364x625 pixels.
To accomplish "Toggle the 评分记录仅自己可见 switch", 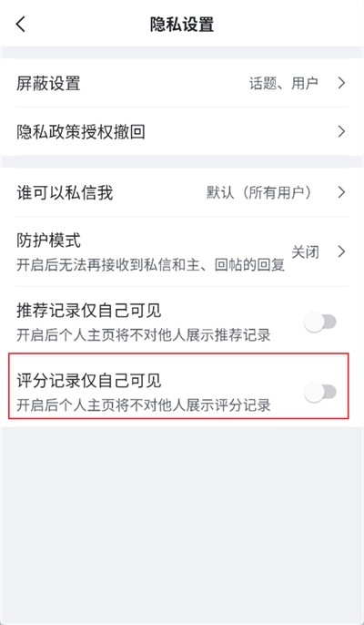I will [320, 392].
